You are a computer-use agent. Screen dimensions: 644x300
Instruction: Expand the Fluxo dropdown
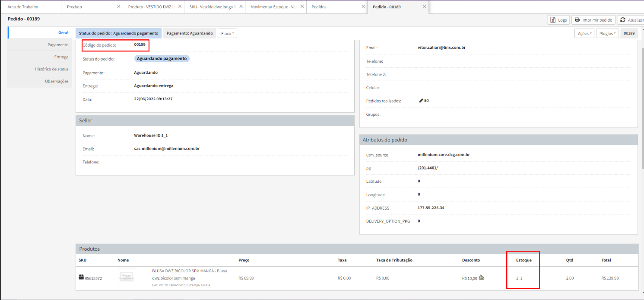227,33
